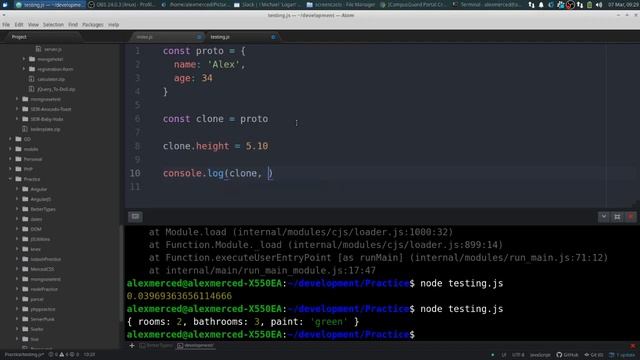Expand the MercedCSS folder
The image size is (640, 360).
click(17, 269)
